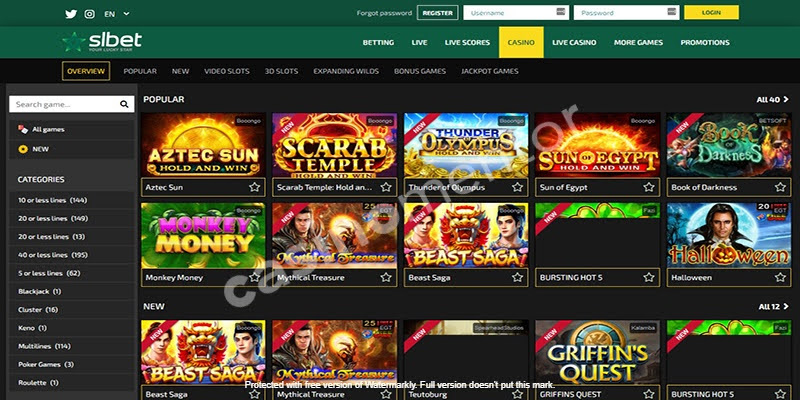Screen dimensions: 800x400
Task: Click the NEW sidebar coin icon
Action: pyautogui.click(x=22, y=149)
